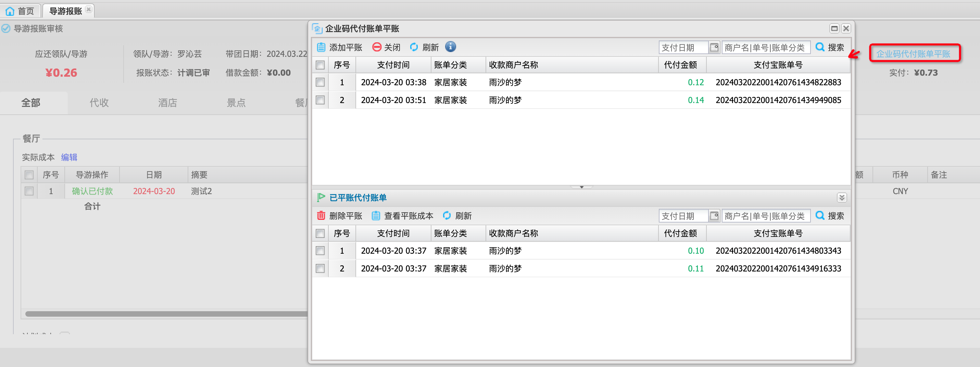The height and width of the screenshot is (367, 980).
Task: Toggle header checkbox in 餐厅 cost table
Action: 29,175
